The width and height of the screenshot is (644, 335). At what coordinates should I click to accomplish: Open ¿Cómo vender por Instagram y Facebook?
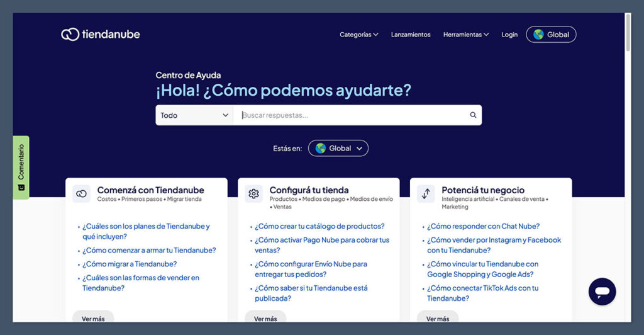(494, 245)
